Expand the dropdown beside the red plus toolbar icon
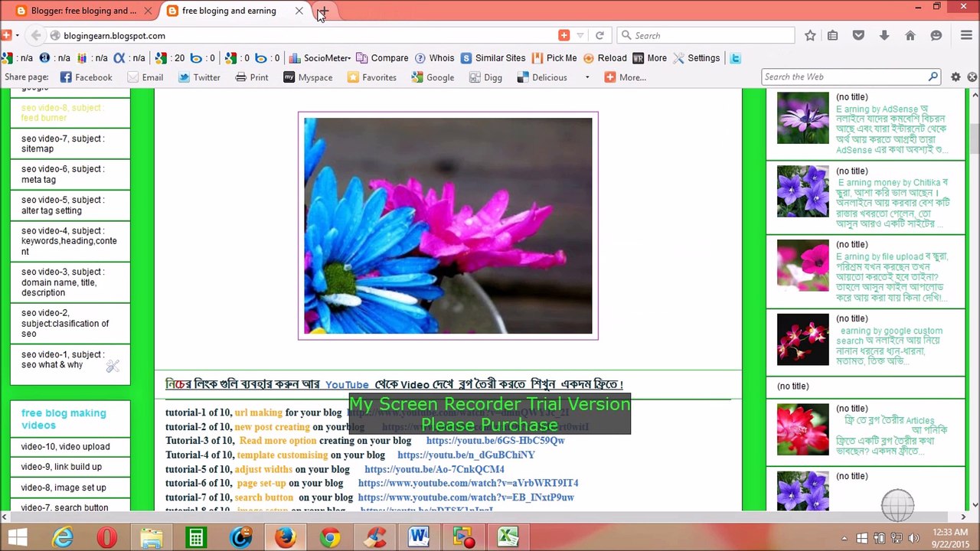 (x=17, y=35)
